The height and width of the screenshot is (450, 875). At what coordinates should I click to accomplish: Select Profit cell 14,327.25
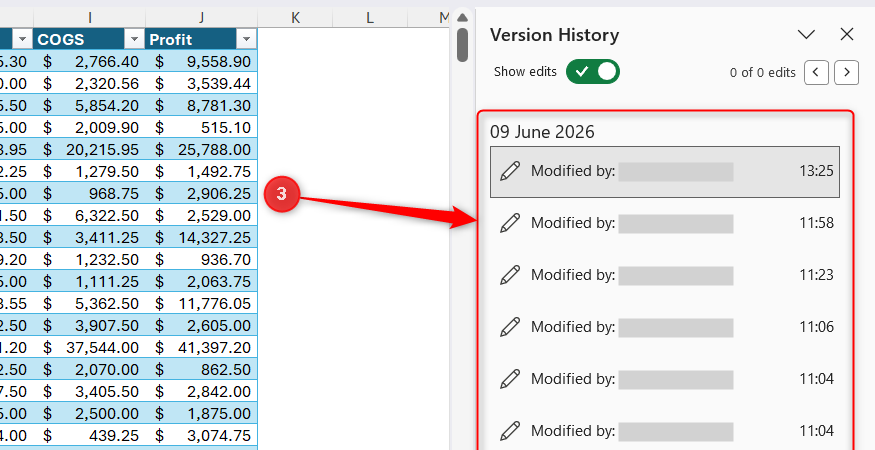pyautogui.click(x=201, y=237)
